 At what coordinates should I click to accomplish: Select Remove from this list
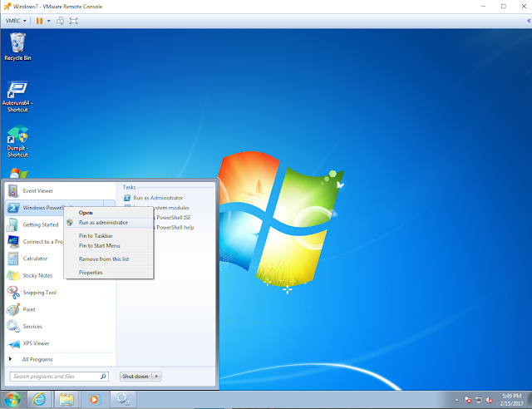pyautogui.click(x=109, y=259)
